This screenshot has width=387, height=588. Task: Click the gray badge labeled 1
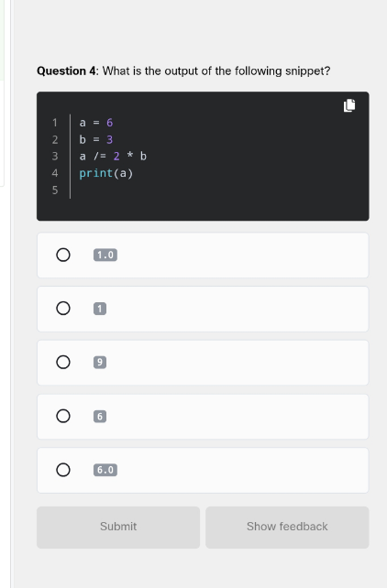[x=100, y=309]
